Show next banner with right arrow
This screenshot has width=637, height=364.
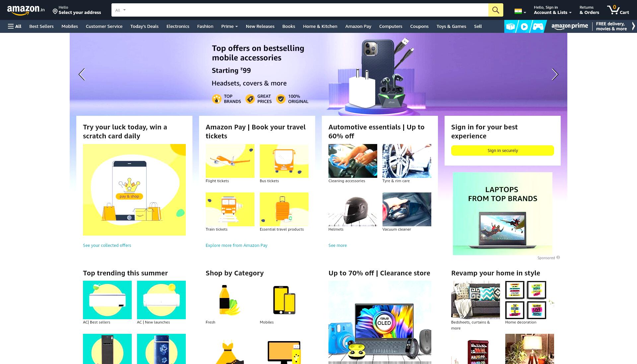[x=555, y=74]
